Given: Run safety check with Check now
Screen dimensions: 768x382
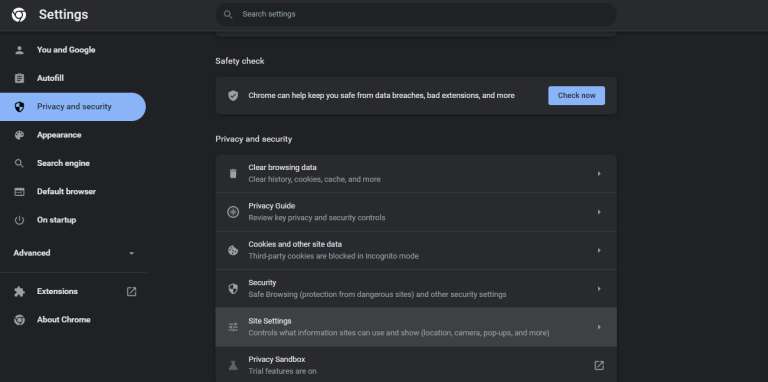Looking at the screenshot, I should pos(576,96).
